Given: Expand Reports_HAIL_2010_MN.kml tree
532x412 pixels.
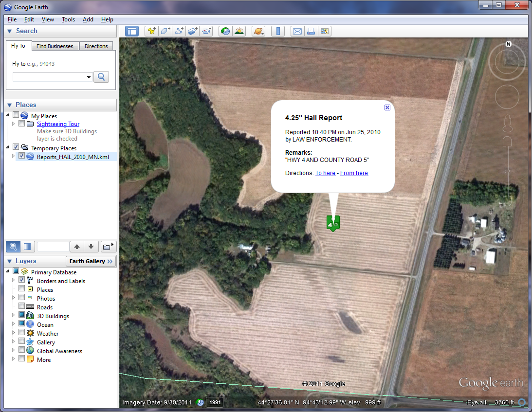Looking at the screenshot, I should click(x=14, y=156).
